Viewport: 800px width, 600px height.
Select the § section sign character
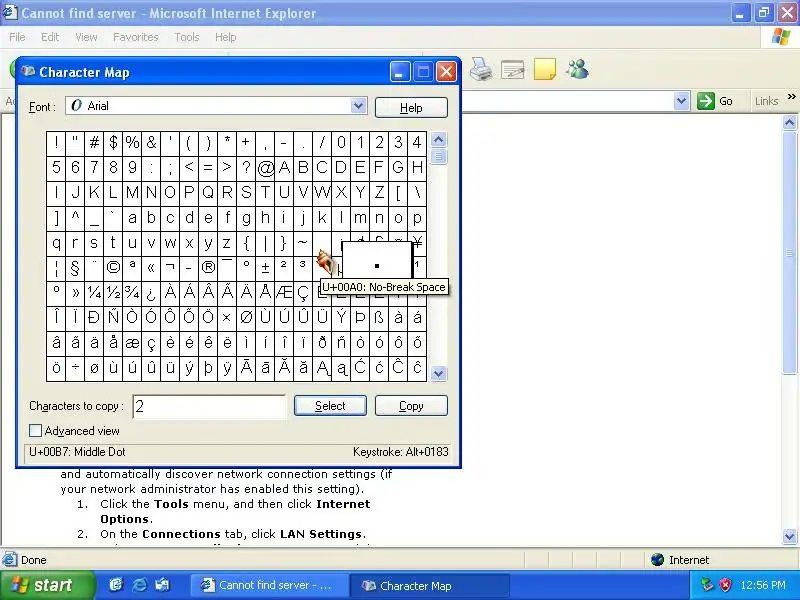tap(75, 267)
